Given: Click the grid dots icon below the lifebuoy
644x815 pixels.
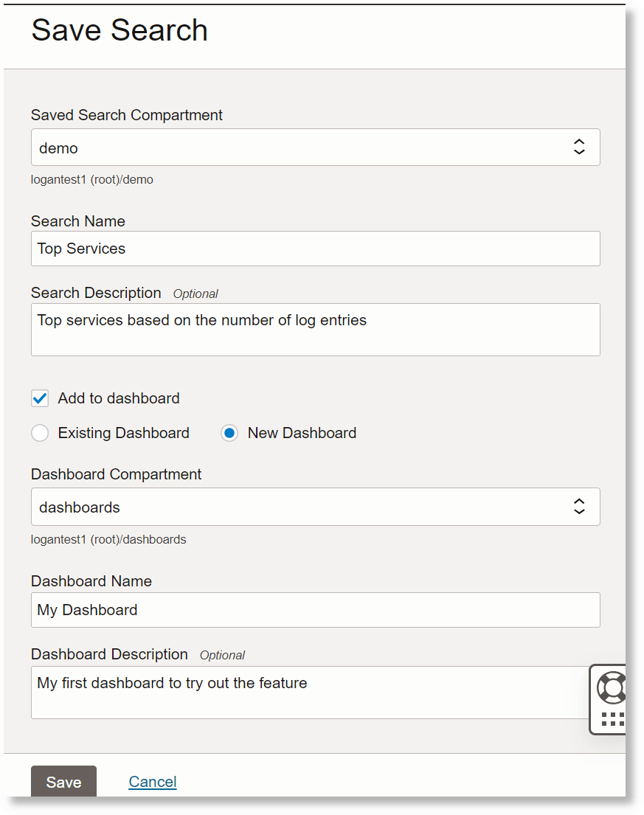Looking at the screenshot, I should tap(613, 719).
